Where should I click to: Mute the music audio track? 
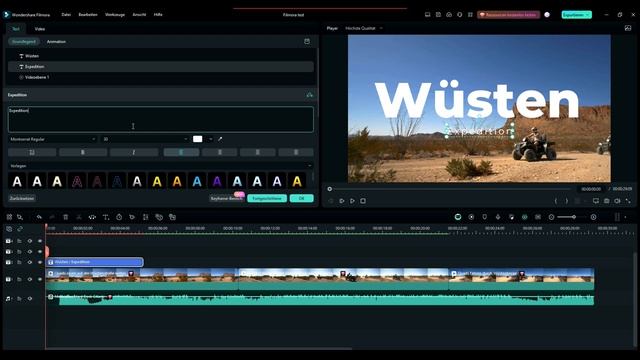tap(30, 299)
